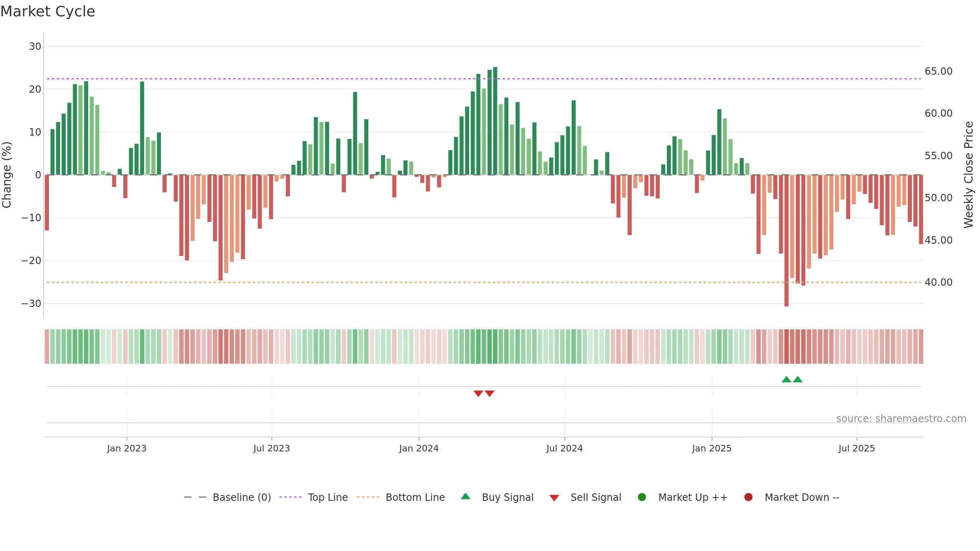
Task: Click the first red sell signal marker
Action: click(478, 393)
